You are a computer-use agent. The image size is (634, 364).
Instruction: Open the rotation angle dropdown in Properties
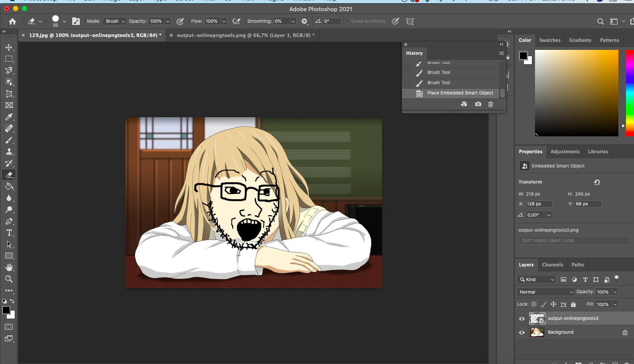point(549,215)
